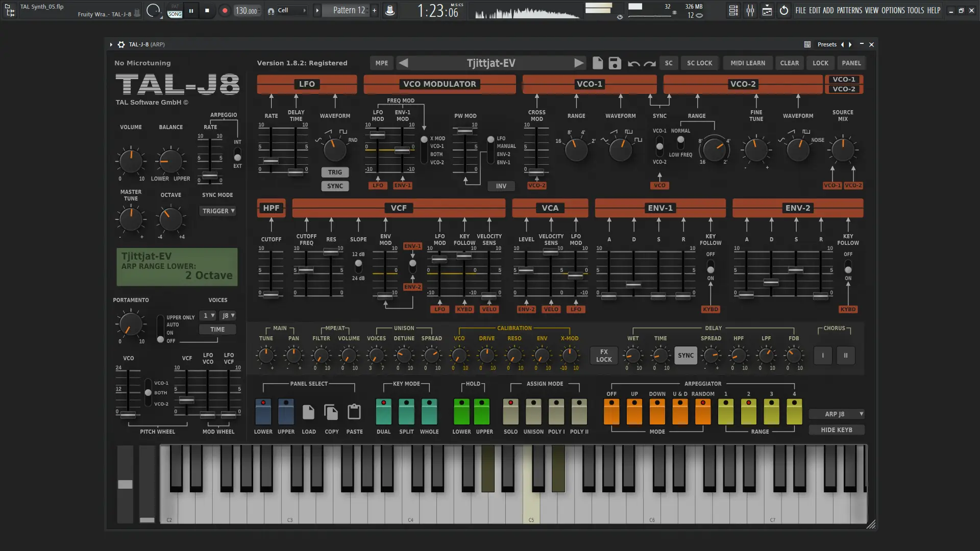Click the save preset floppy icon
Screen dimensions: 980x551
pos(615,63)
